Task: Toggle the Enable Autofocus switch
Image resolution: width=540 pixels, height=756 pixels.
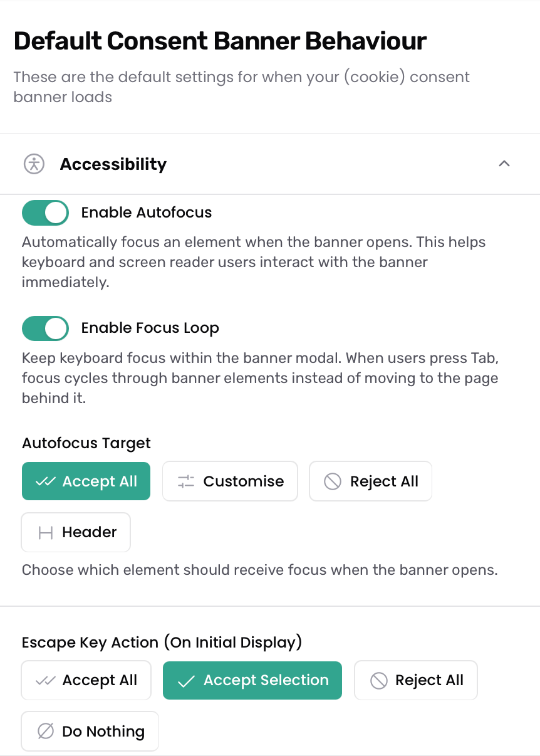Action: click(45, 213)
